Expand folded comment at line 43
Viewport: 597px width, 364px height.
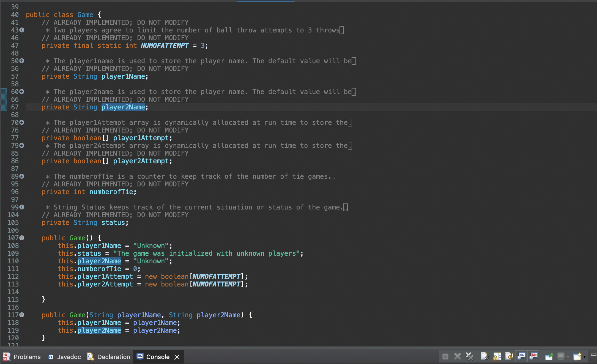pos(22,30)
